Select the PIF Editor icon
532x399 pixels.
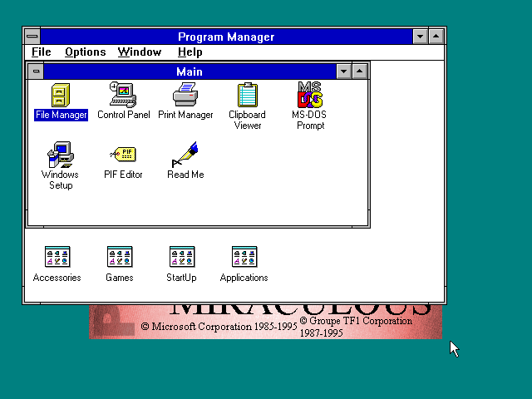point(123,155)
